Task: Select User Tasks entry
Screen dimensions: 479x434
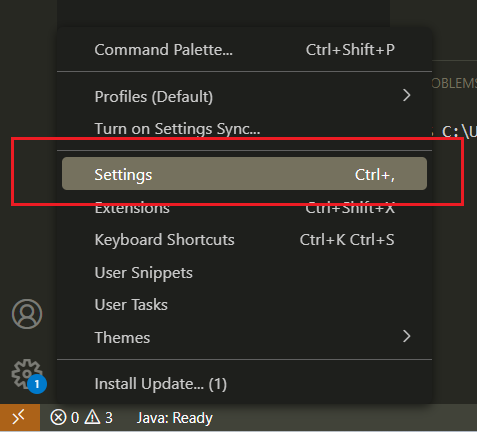Action: coord(245,305)
